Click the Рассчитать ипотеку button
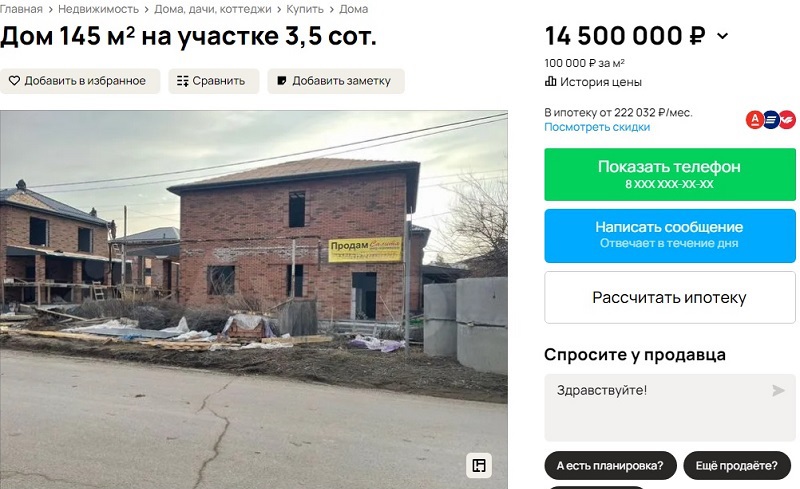The width and height of the screenshot is (800, 489). click(x=670, y=297)
